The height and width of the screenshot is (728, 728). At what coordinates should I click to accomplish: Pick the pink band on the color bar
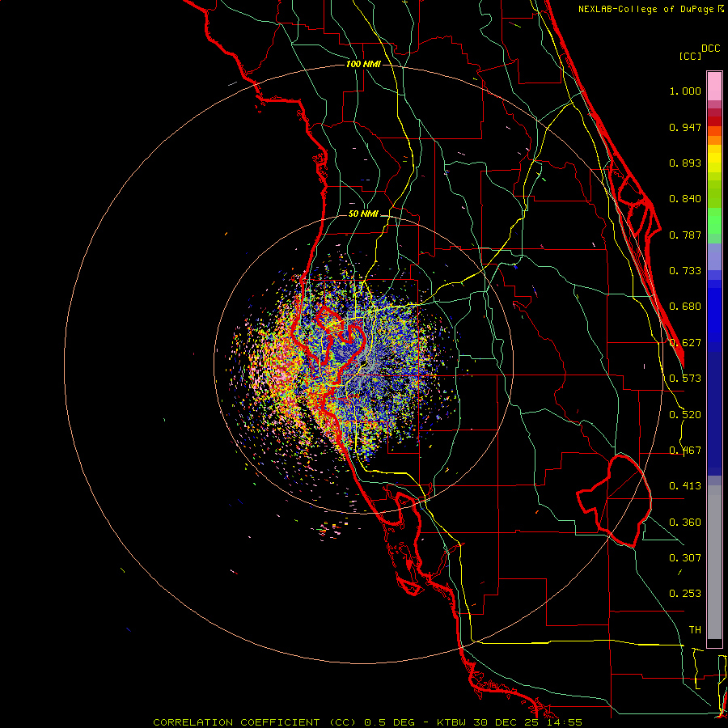point(714,87)
